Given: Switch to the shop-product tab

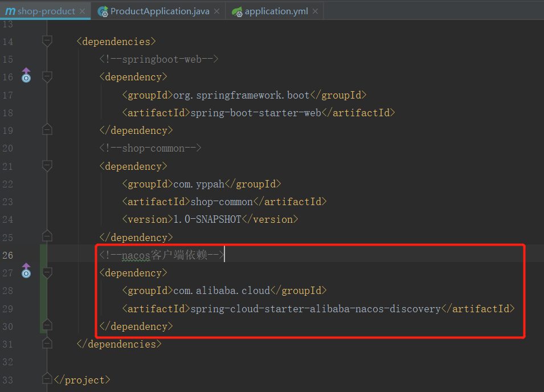Looking at the screenshot, I should pyautogui.click(x=45, y=11).
